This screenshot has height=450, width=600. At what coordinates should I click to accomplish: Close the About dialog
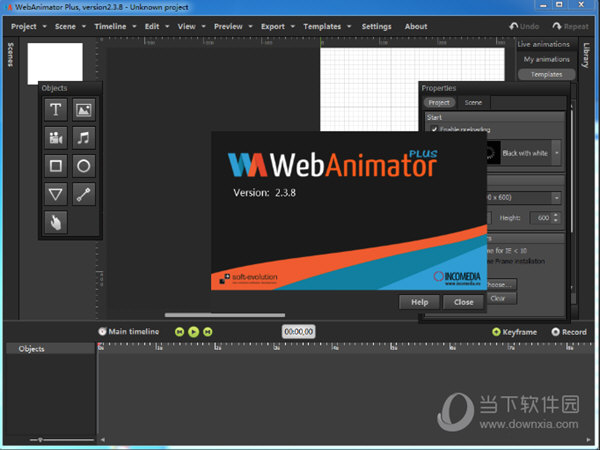(x=463, y=302)
